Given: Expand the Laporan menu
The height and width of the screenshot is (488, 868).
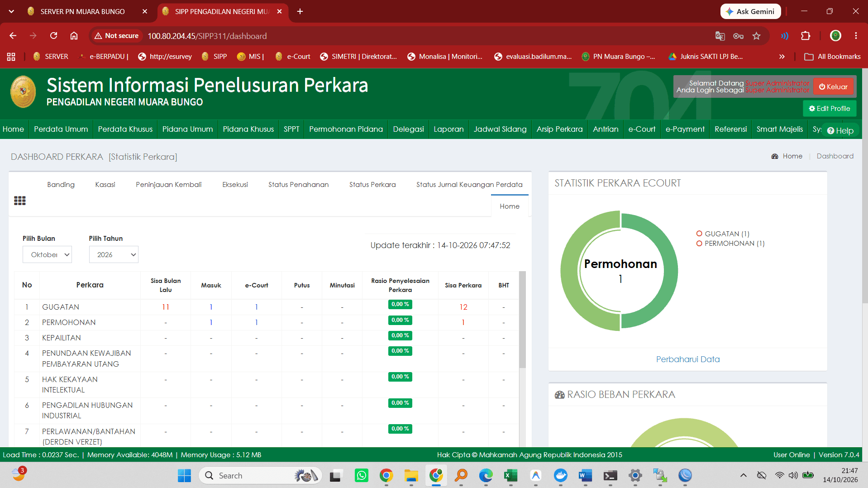Looking at the screenshot, I should [448, 129].
